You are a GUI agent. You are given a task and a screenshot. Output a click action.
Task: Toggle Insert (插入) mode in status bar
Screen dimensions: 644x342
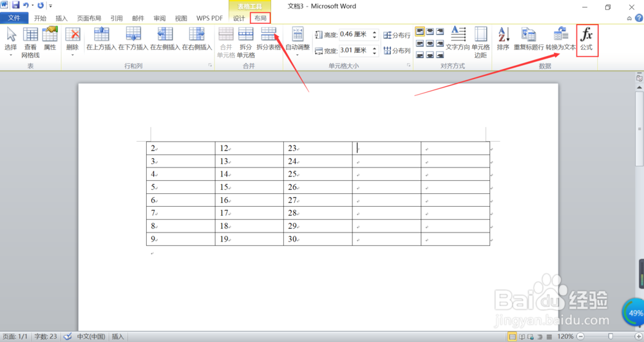coord(118,337)
